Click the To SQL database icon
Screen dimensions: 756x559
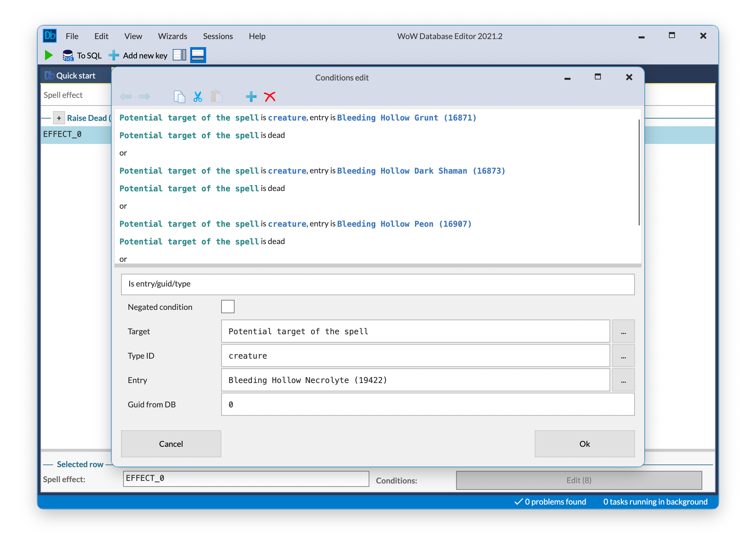(x=68, y=55)
